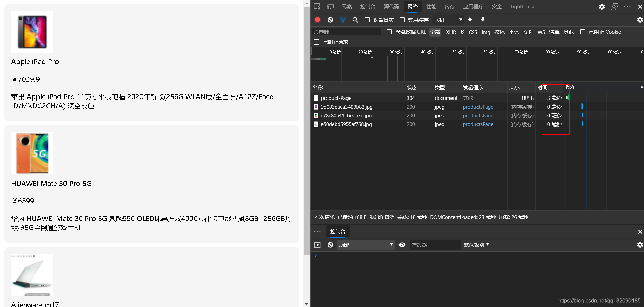Open the HUAWEI Mate 30 Pro image
The image size is (644, 307).
pos(32,153)
